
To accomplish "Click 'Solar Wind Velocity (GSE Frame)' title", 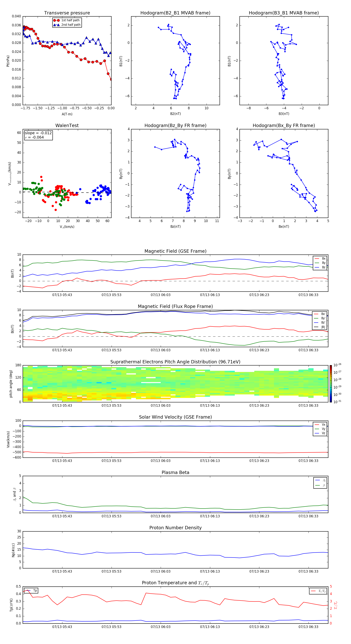I will pos(175,417).
